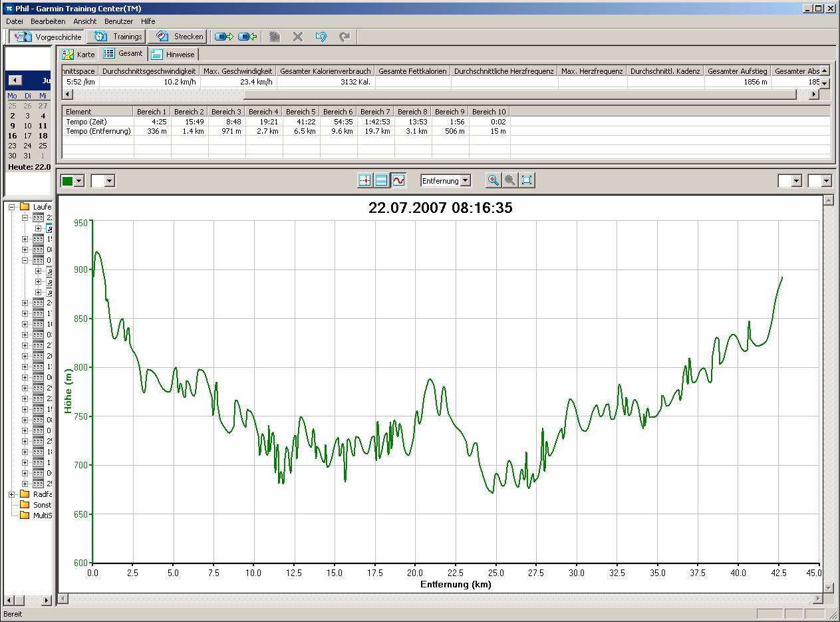This screenshot has width=840, height=622.
Task: Zoom in on the elevation chart
Action: (493, 180)
